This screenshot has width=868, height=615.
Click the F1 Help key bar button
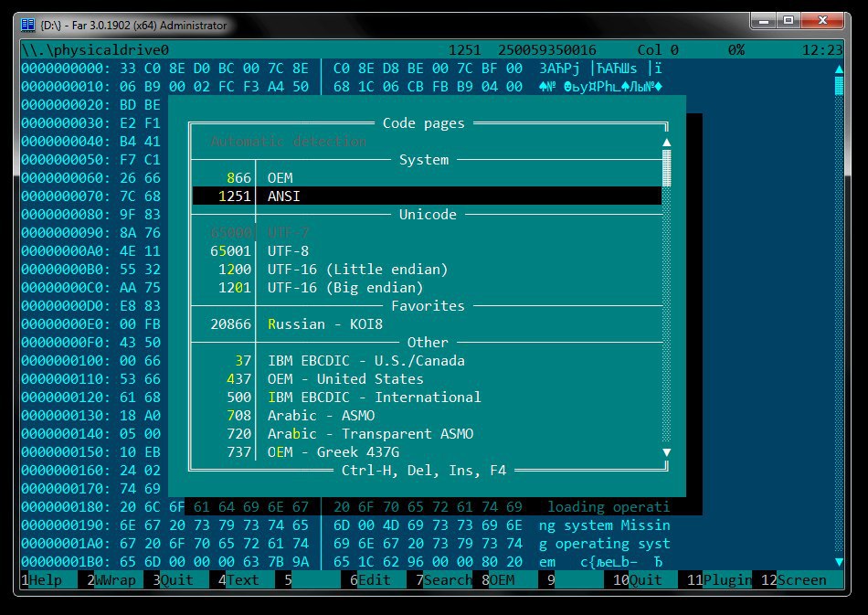click(46, 580)
